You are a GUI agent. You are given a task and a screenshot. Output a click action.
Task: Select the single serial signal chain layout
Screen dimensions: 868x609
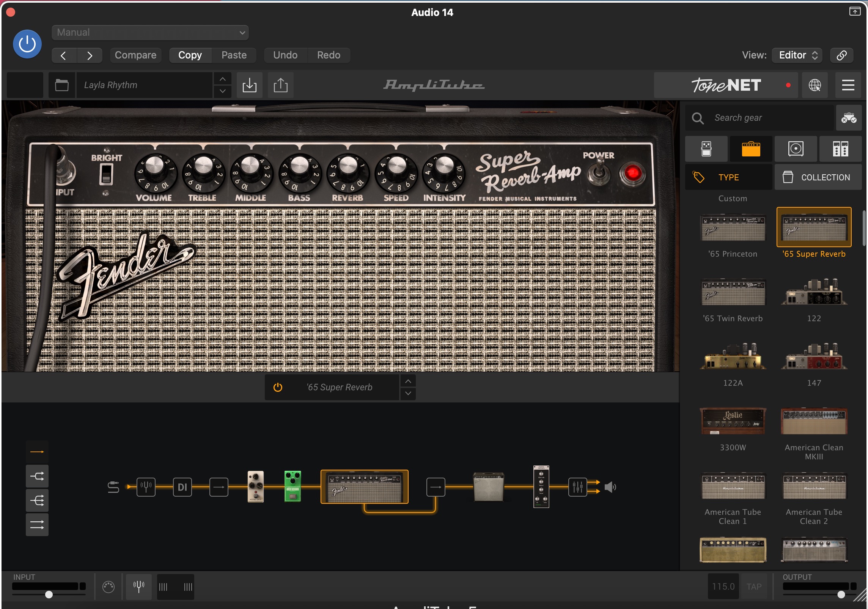[37, 452]
